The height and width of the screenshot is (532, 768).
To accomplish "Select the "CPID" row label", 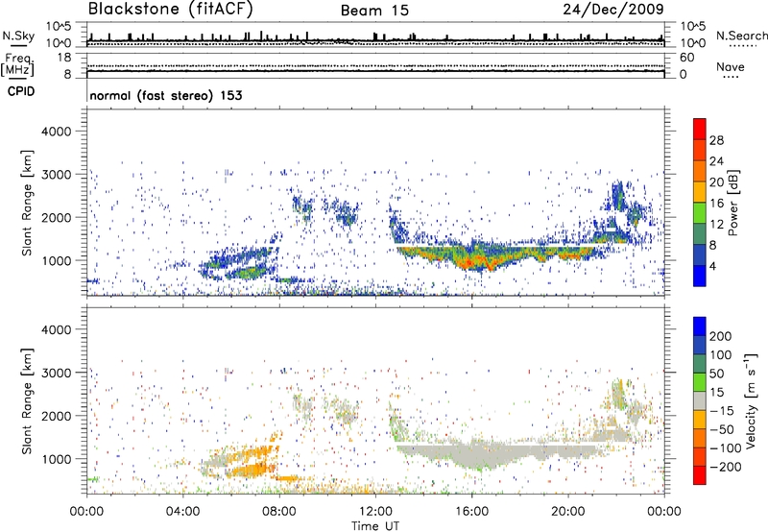I will click(x=21, y=91).
